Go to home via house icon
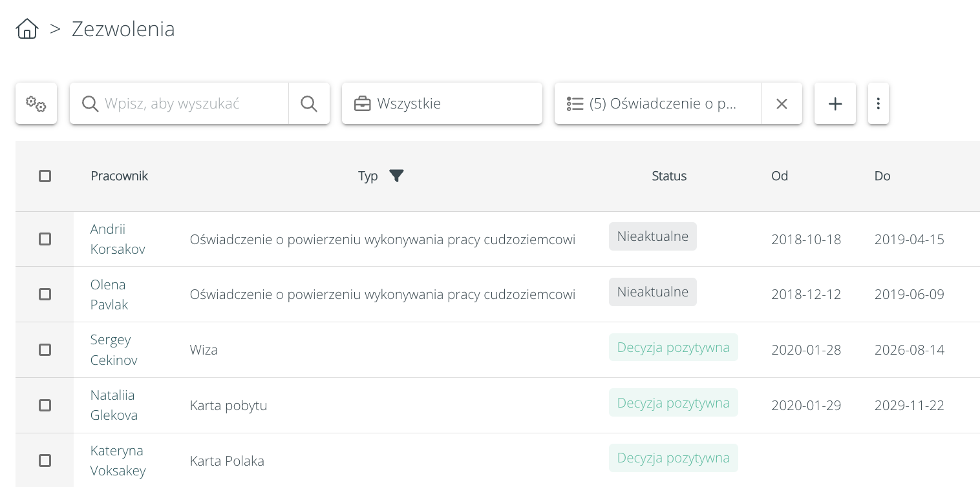Viewport: 980px width, 487px height. point(27,29)
